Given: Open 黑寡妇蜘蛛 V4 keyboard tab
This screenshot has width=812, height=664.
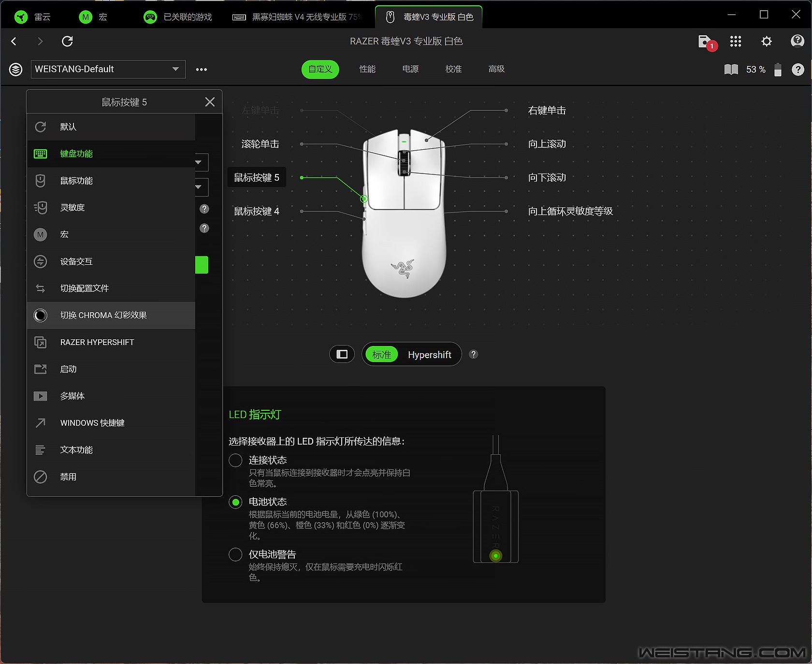Looking at the screenshot, I should [296, 17].
